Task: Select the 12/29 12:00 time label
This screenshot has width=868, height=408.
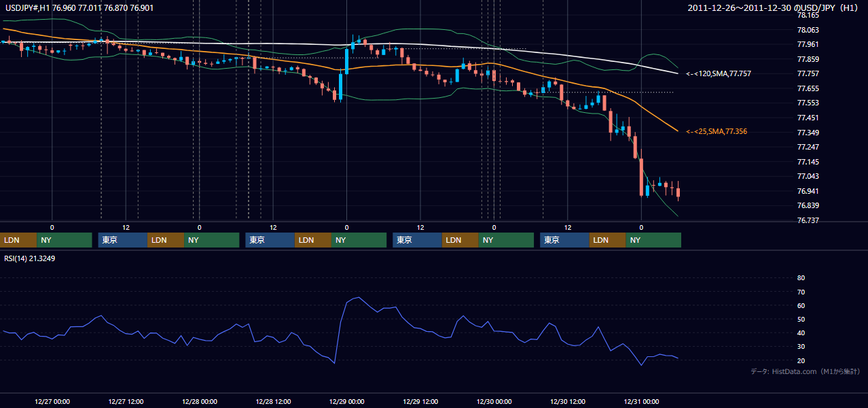Action: (420, 402)
